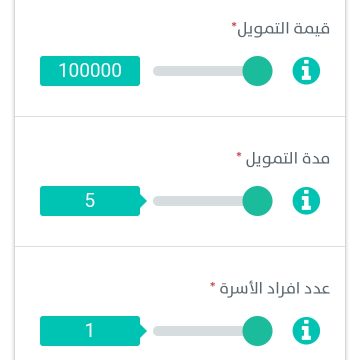Click the مدة التمويل label
The height and width of the screenshot is (360, 360).
pyautogui.click(x=287, y=159)
